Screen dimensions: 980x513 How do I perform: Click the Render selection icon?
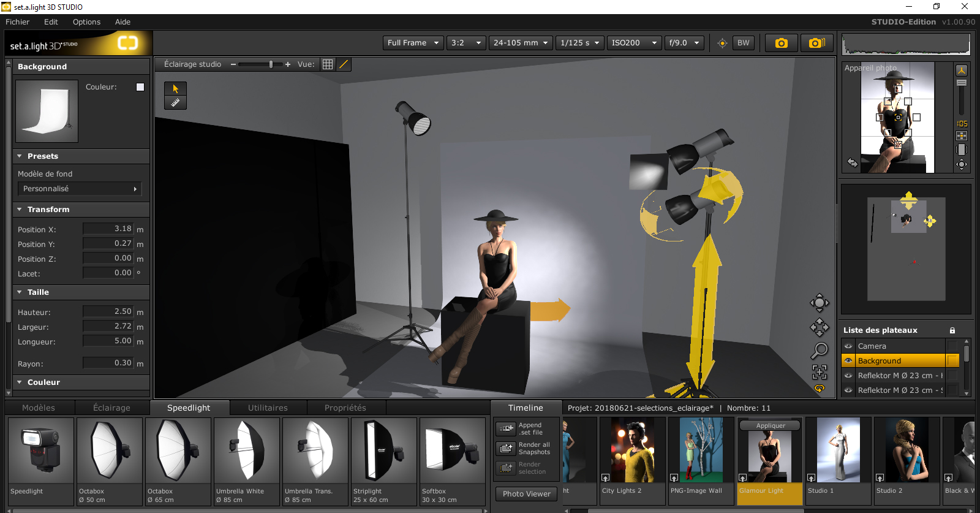click(x=507, y=468)
